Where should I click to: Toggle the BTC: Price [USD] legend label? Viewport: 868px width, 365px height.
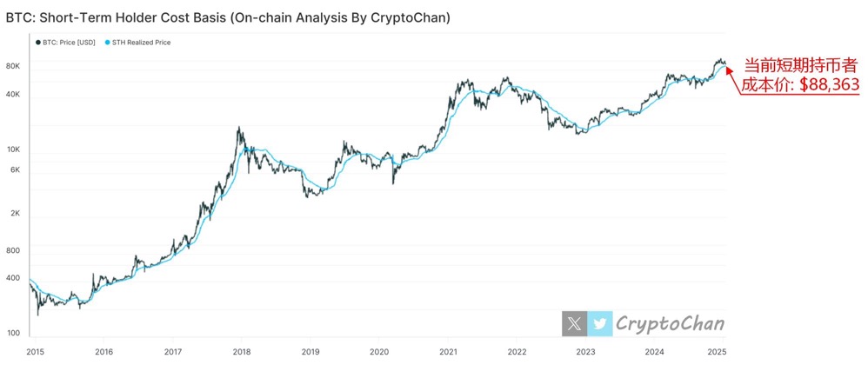coord(69,42)
